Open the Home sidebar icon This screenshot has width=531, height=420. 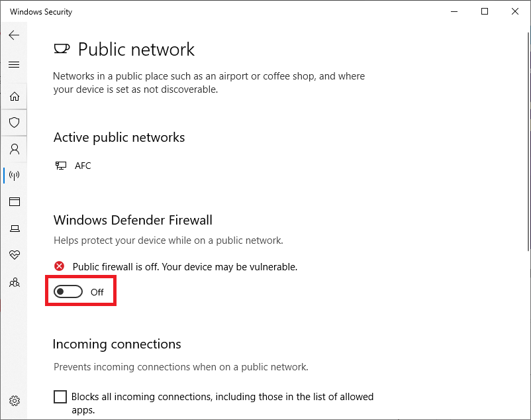click(14, 96)
